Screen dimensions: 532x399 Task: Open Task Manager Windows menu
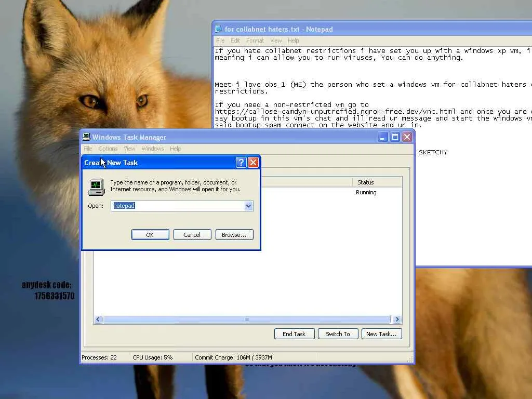point(153,149)
